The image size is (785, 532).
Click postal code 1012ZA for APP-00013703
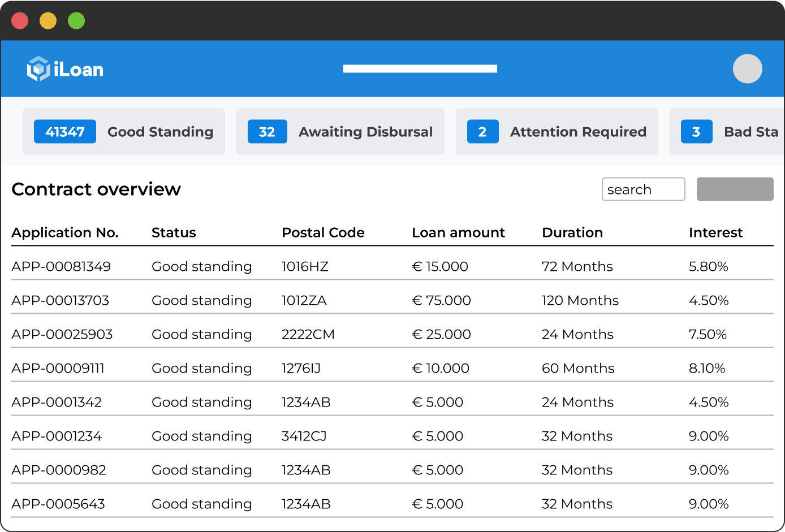tap(305, 300)
